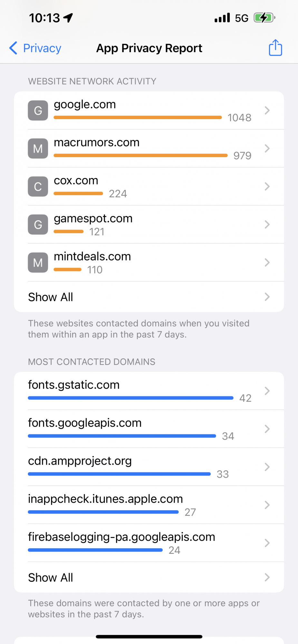Expand details for google.com network activity
298x644 pixels.
click(x=267, y=110)
